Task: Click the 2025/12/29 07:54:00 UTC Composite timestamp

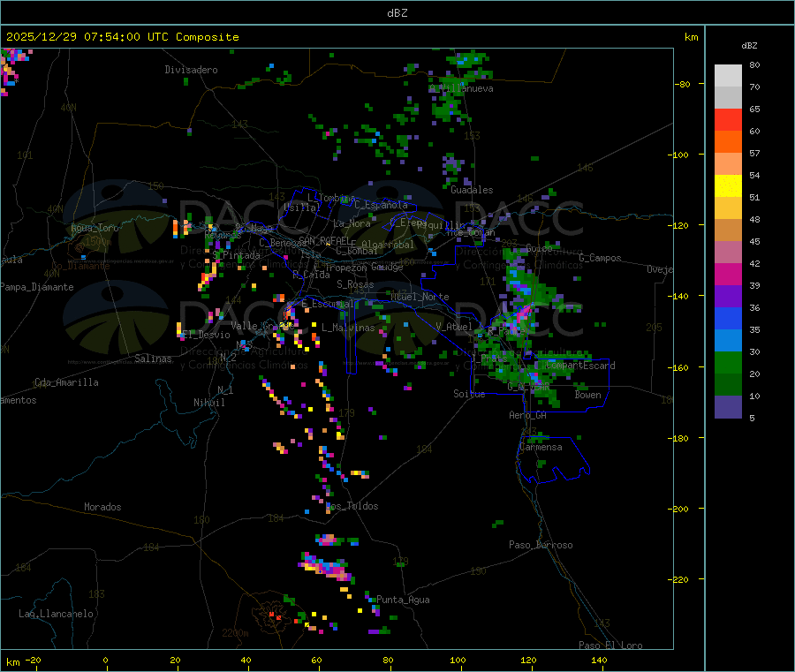Action: [122, 37]
